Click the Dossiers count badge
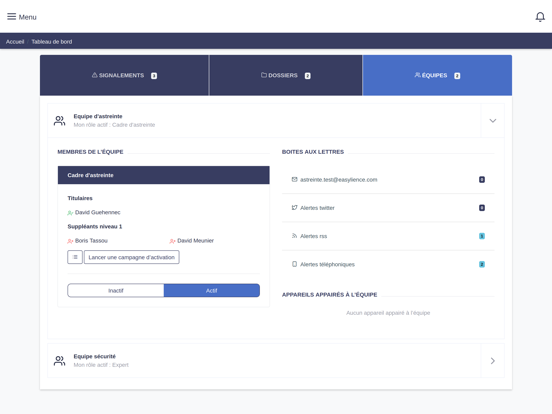 [307, 76]
